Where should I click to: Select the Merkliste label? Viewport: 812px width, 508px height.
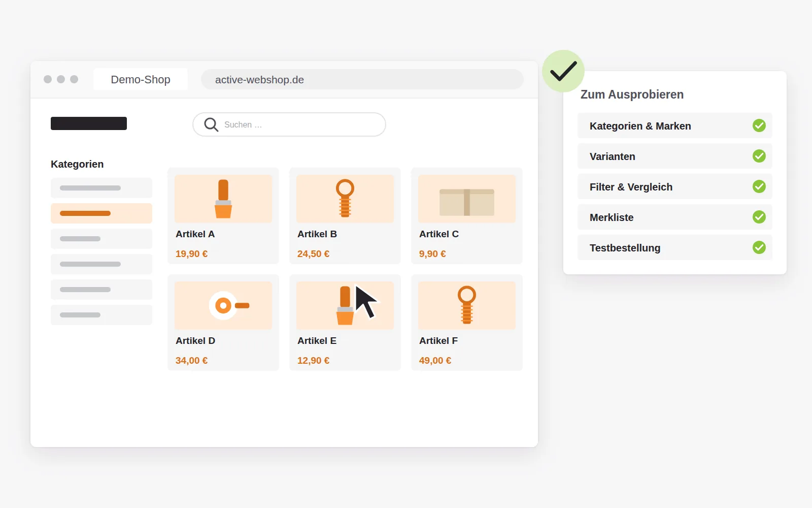tap(612, 217)
